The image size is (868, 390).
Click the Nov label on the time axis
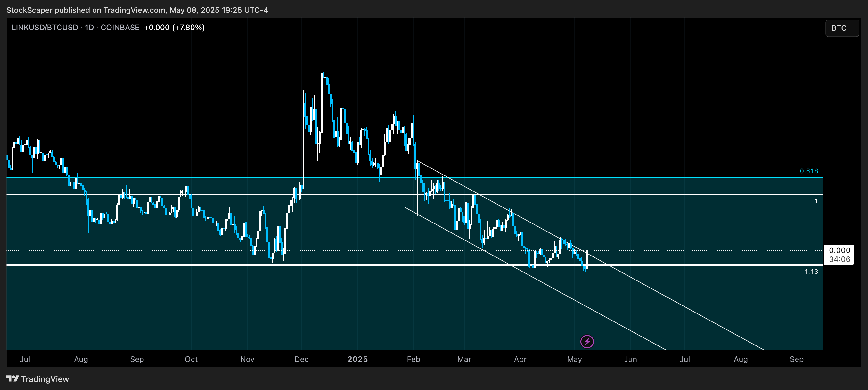[x=247, y=359]
